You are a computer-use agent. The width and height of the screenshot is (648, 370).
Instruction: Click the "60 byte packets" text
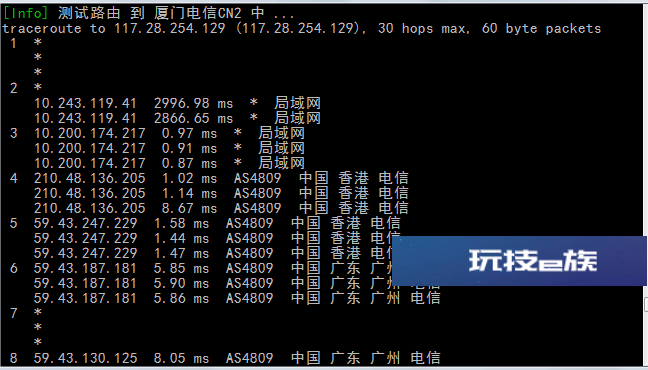541,29
